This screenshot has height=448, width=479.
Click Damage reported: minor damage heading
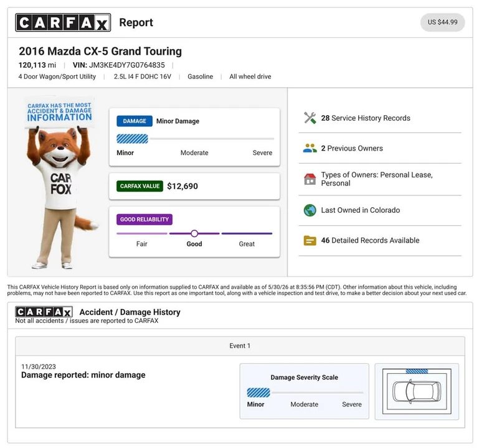coord(83,375)
